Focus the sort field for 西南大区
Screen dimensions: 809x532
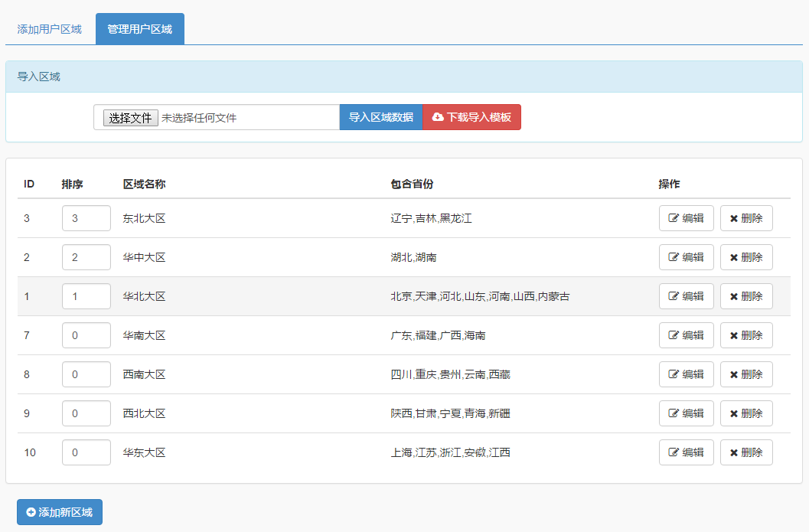click(x=86, y=374)
